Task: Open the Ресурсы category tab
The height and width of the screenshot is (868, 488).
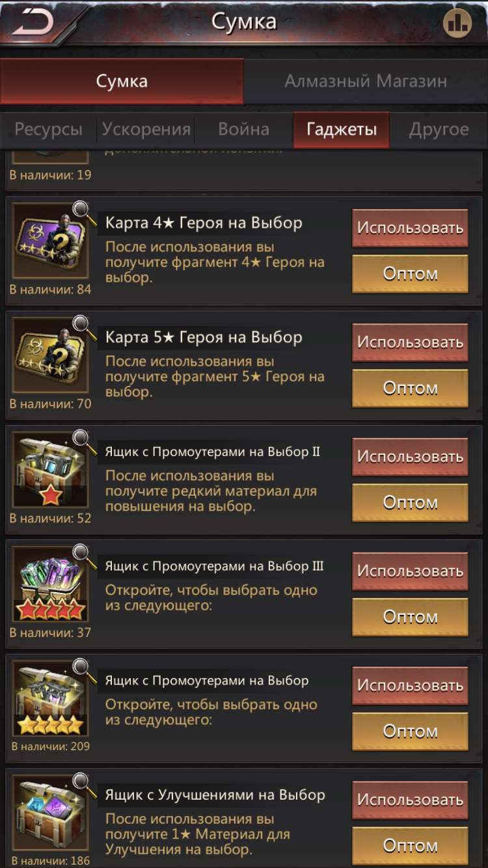Action: (x=49, y=129)
